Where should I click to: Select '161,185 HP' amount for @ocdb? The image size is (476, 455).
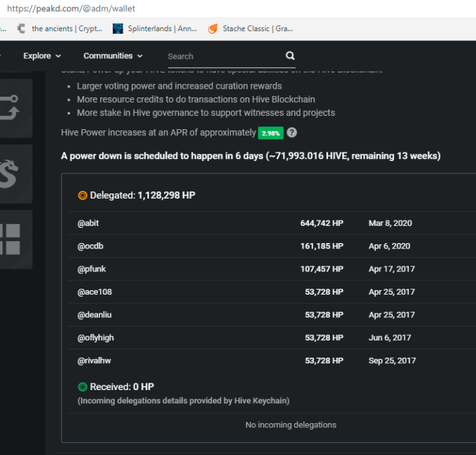coord(322,246)
